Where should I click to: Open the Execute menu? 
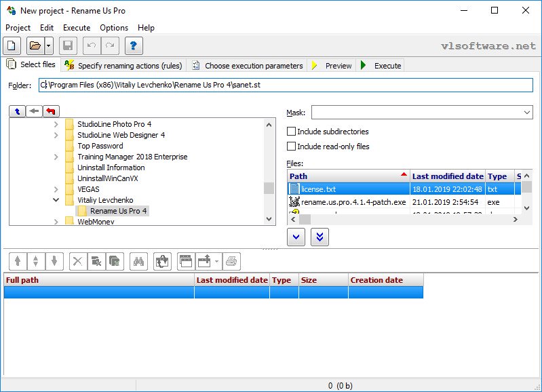77,28
